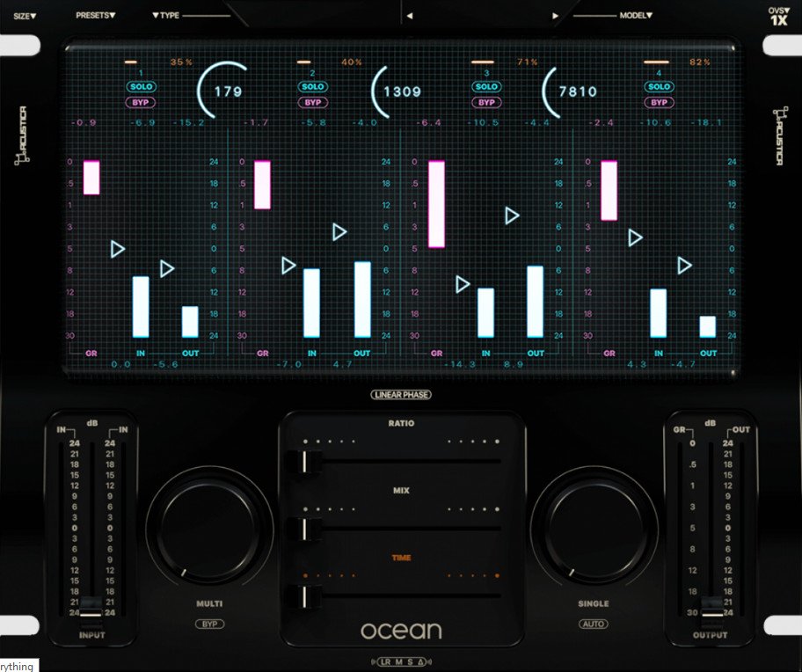Click band 1 triangle marker between IN and OUT meters

pyautogui.click(x=167, y=268)
